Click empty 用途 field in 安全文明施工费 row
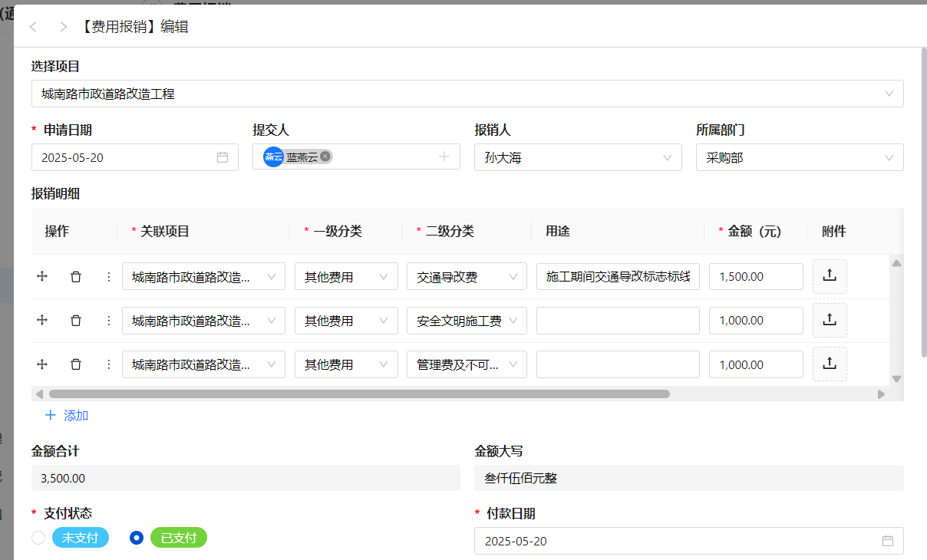Screen dimensions: 927x560 pyautogui.click(x=618, y=321)
